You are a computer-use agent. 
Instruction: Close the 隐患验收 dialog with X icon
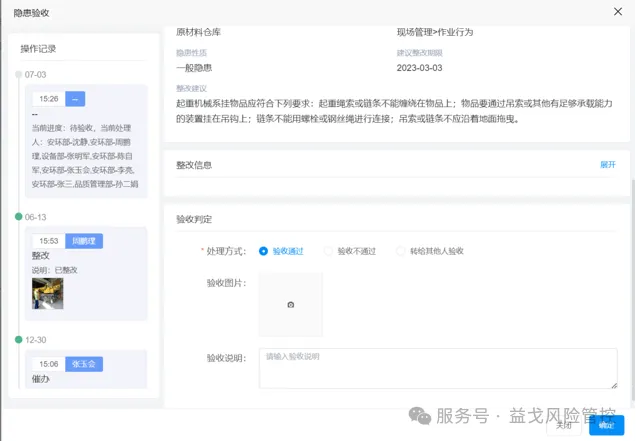click(x=618, y=11)
